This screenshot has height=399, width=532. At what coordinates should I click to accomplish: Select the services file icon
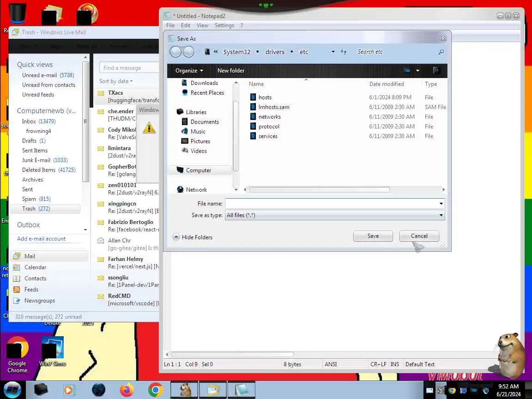pos(253,136)
